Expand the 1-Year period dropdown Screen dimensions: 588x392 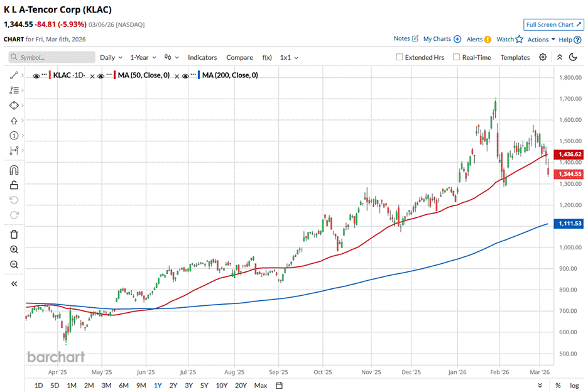[143, 57]
